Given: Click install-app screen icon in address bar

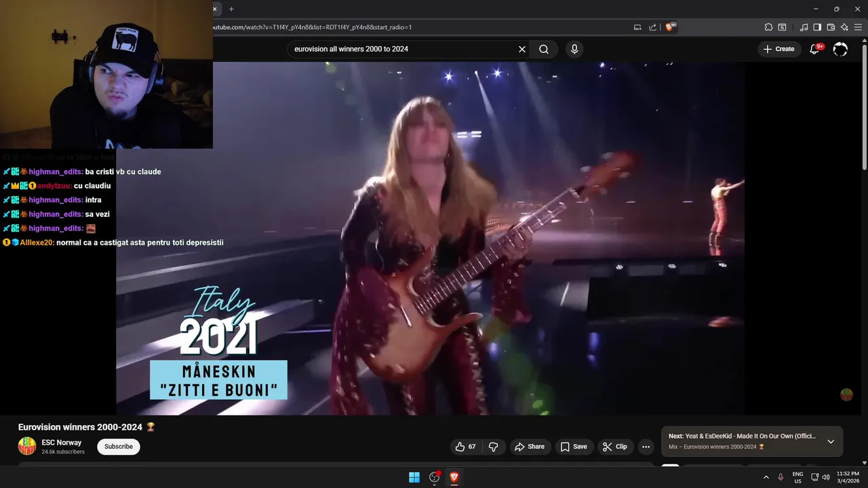Looking at the screenshot, I should click(x=637, y=27).
